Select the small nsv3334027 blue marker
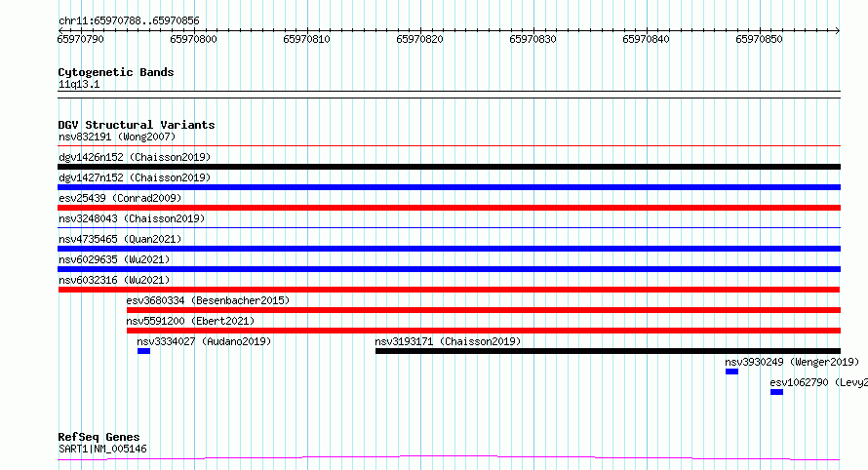Image resolution: width=868 pixels, height=470 pixels. point(144,351)
